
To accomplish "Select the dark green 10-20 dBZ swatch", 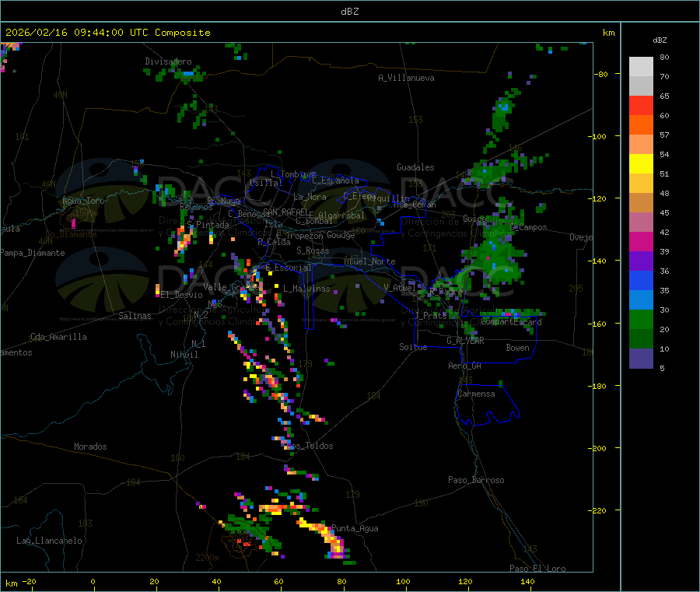I will 641,339.
